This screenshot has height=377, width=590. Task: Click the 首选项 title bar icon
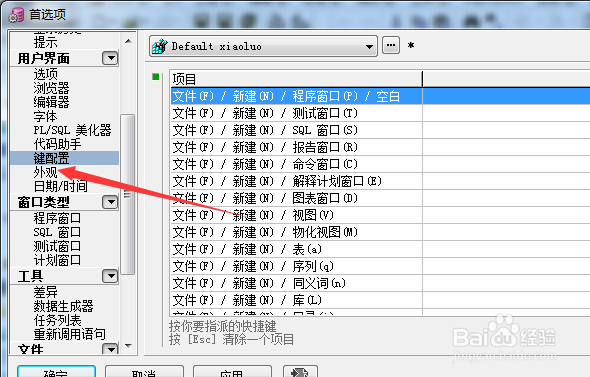[x=17, y=14]
